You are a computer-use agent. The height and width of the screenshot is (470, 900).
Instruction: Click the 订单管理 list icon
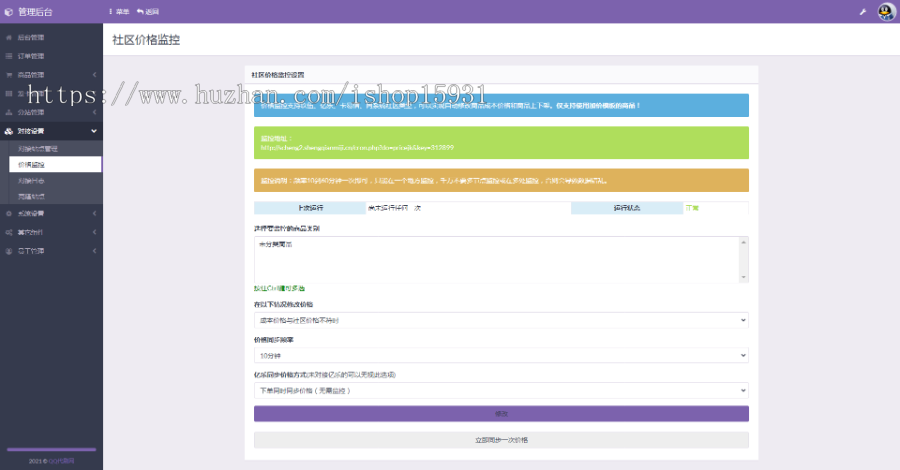[9, 56]
